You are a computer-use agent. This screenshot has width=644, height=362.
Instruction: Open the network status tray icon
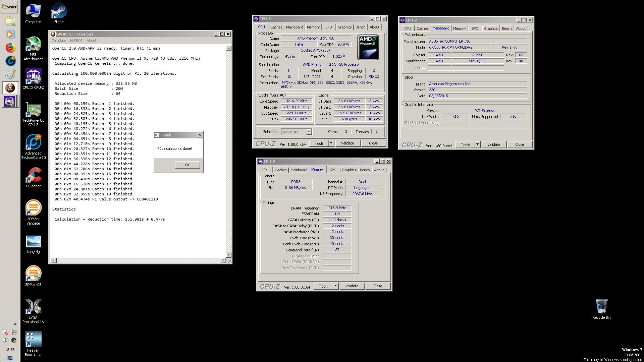[14, 333]
